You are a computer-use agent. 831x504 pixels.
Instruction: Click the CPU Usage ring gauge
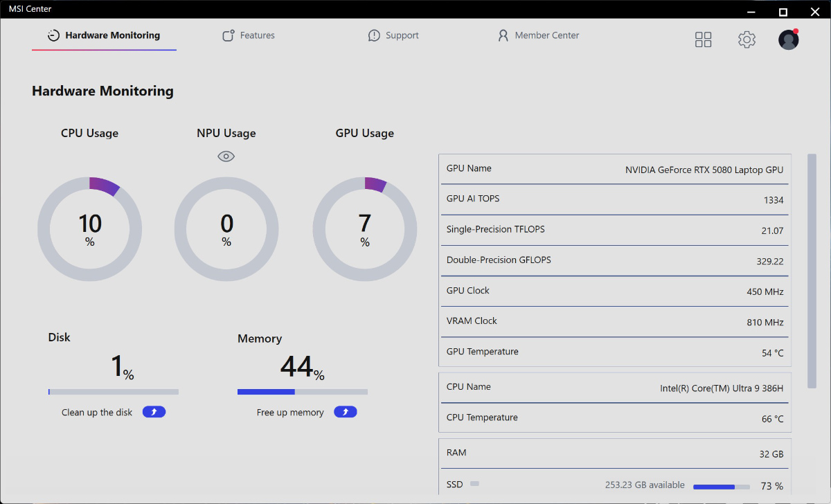coord(89,228)
